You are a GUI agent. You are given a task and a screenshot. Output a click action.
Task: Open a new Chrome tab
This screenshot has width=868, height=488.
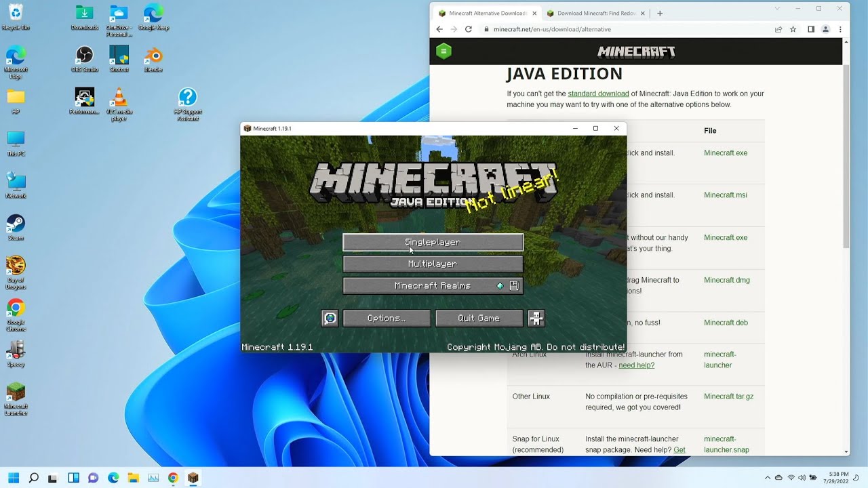pos(660,13)
